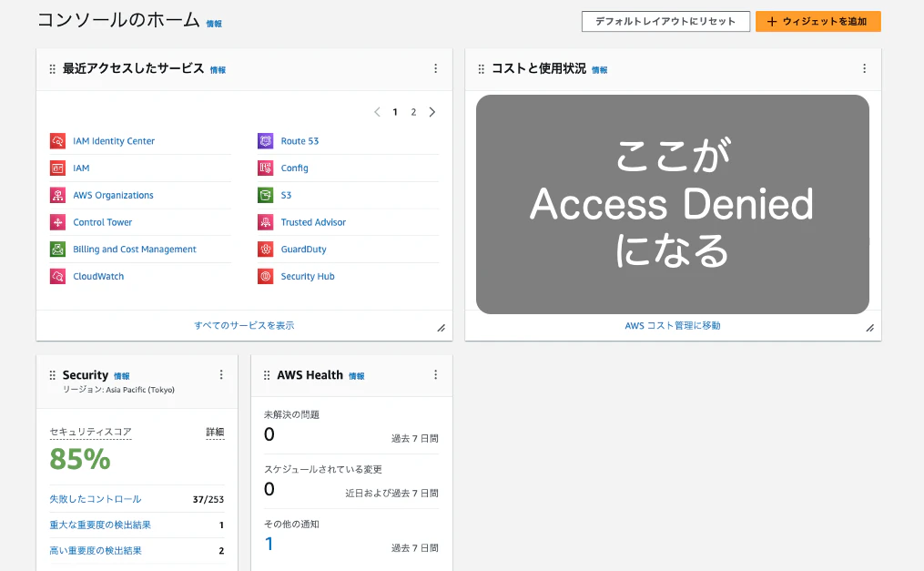Grab the drag handle of コストと使用状況 widget
This screenshot has height=571, width=924.
tap(481, 69)
